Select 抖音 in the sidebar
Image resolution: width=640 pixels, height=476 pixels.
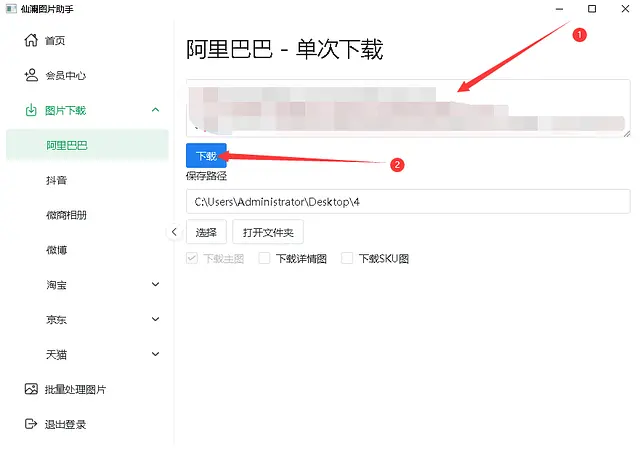(56, 180)
